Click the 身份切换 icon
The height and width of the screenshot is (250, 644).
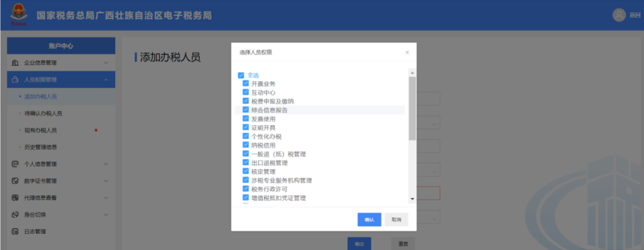point(15,215)
